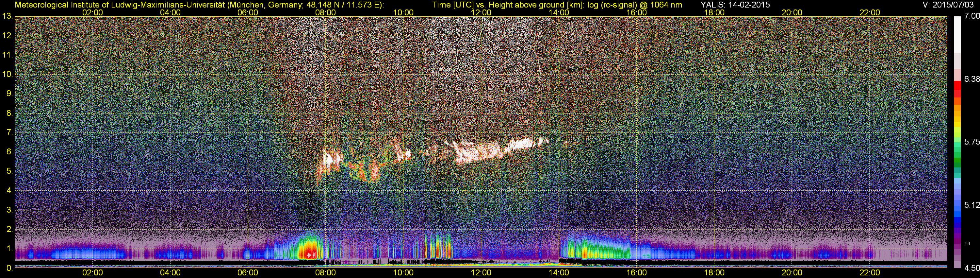Click the small 'eq' colorbar marker
Screen dimensions: 980x278
click(x=968, y=243)
